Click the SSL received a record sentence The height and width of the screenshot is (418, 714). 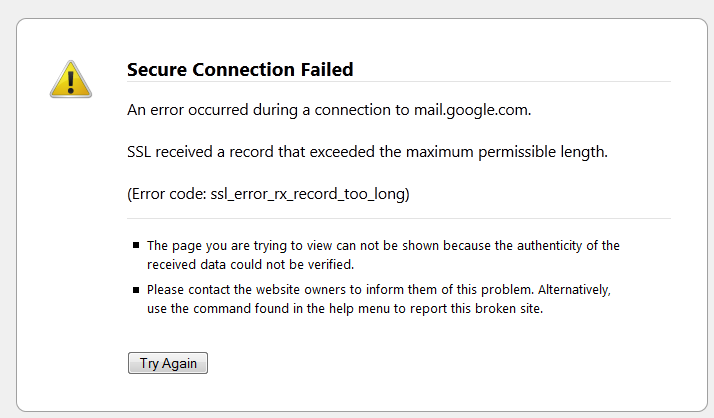point(367,152)
